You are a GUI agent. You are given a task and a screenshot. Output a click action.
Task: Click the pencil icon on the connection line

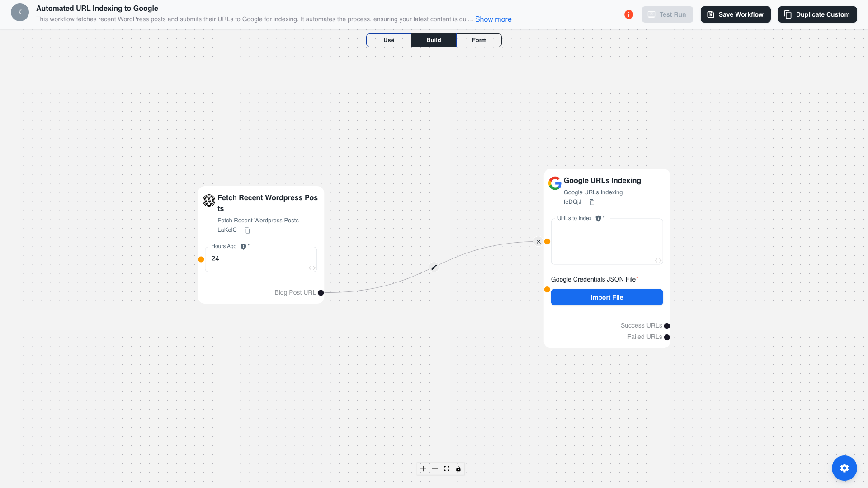(434, 267)
